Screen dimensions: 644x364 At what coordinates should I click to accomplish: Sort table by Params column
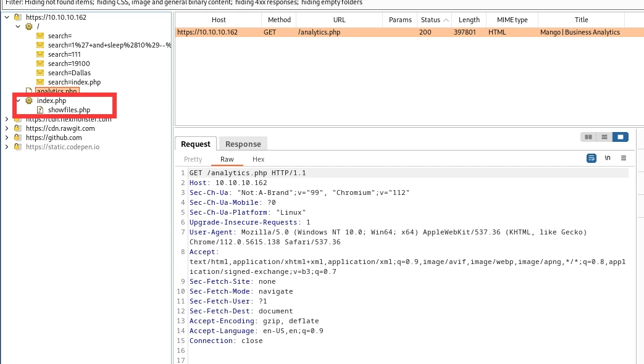click(400, 20)
